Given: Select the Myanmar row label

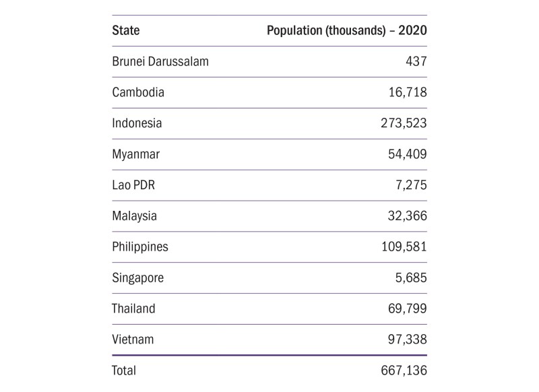Looking at the screenshot, I should click(x=136, y=154).
